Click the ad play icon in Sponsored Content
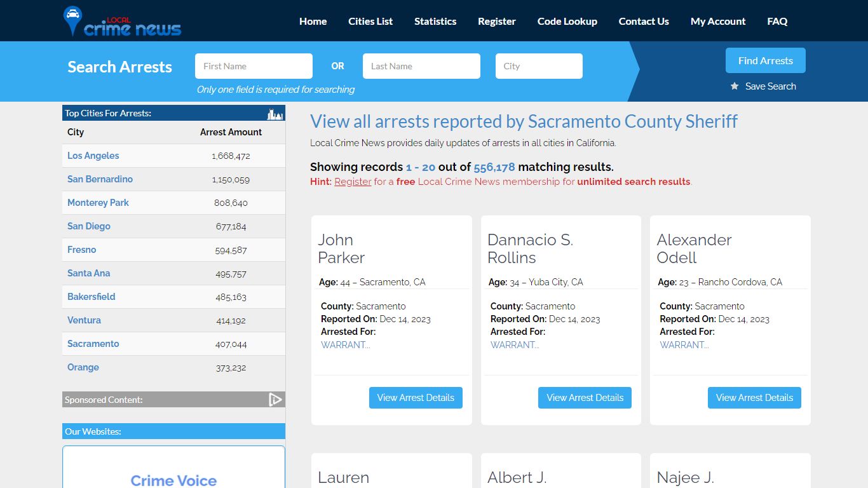The image size is (868, 488). click(x=275, y=400)
